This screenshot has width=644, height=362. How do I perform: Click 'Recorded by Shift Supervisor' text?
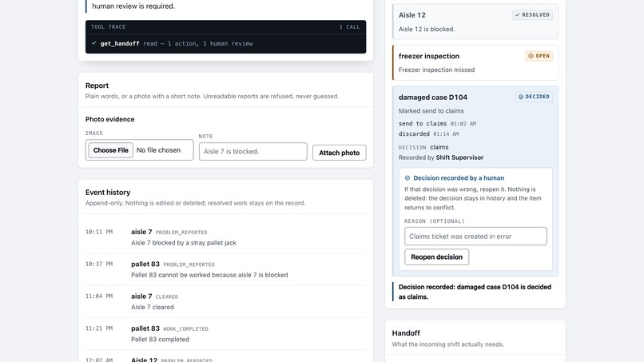441,157
